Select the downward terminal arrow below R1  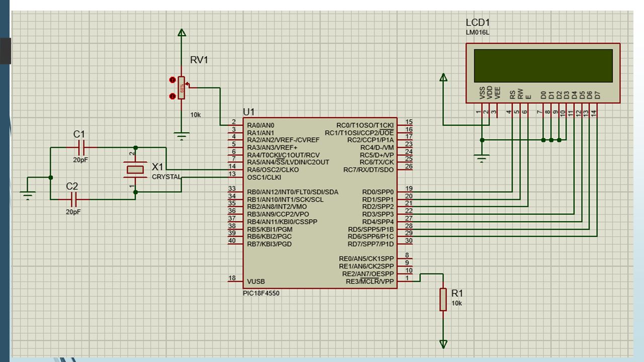443,344
